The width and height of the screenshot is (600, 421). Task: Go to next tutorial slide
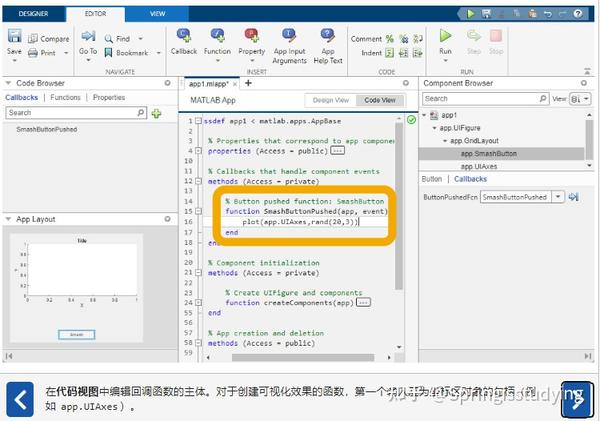point(576,399)
